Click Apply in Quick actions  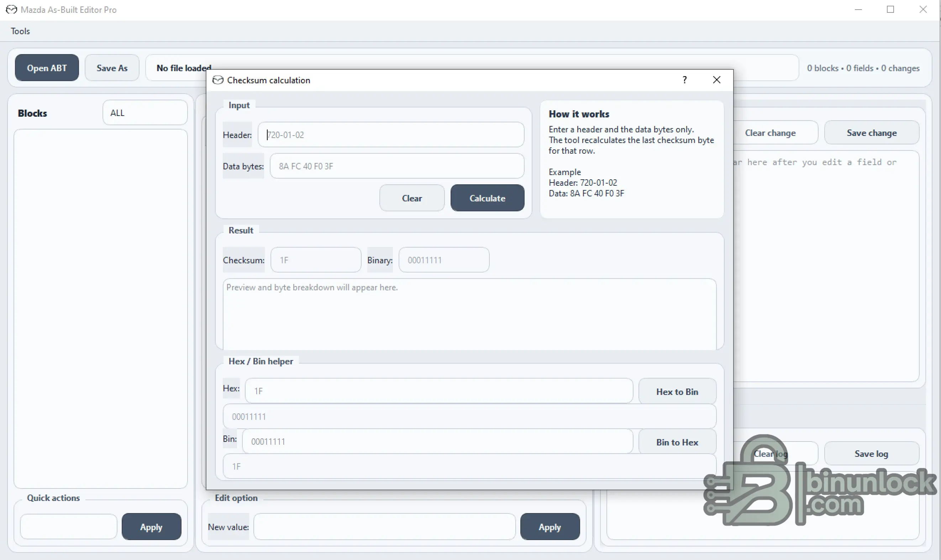[x=151, y=527]
